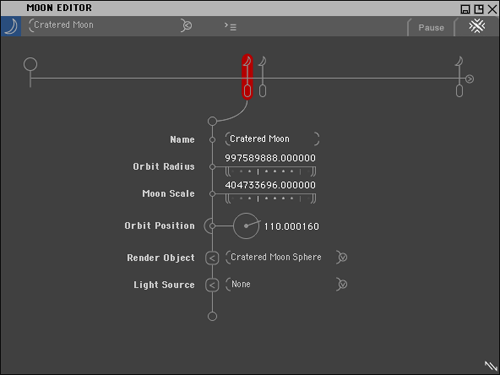The image size is (500, 375).
Task: Select the rightmost moon marker on timeline
Action: pyautogui.click(x=459, y=77)
